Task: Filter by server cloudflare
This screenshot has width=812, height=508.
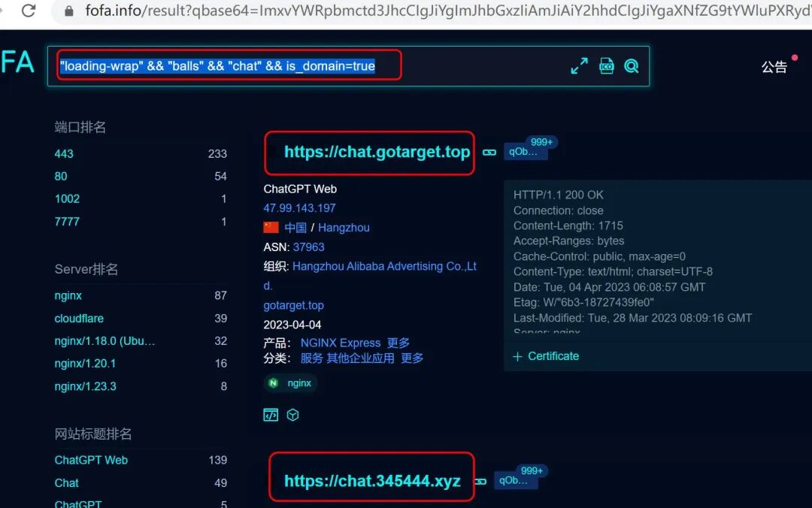Action: [79, 319]
